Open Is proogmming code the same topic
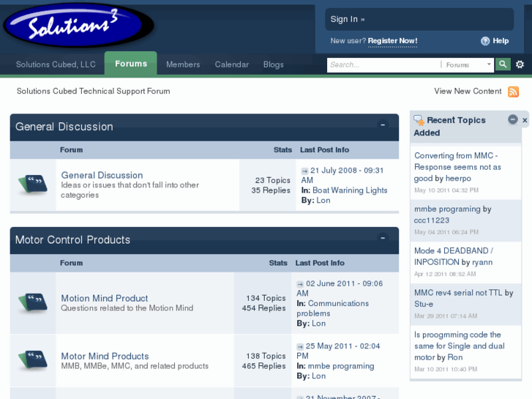 coord(459,346)
